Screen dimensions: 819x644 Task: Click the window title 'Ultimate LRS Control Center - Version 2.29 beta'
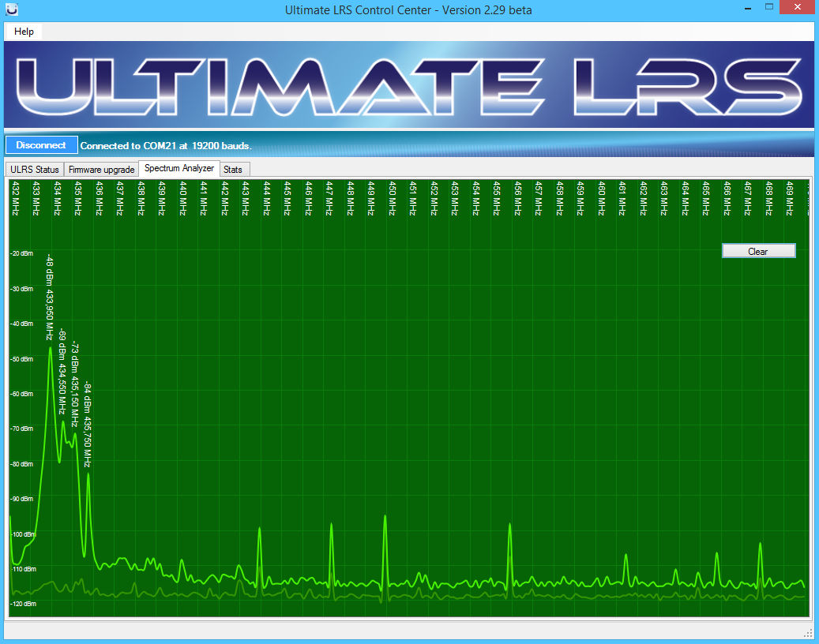pyautogui.click(x=408, y=10)
